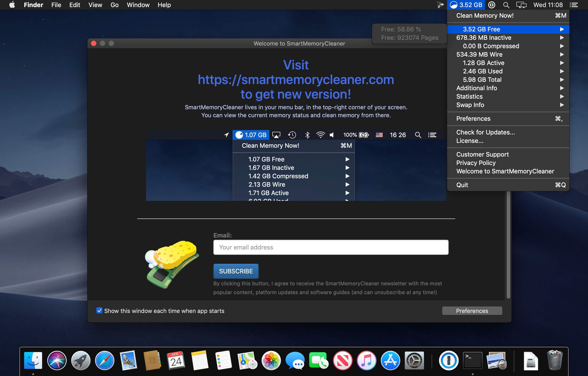Click the 3.52 GB SmartMemoryCleaner menu bar icon
This screenshot has width=588, height=376.
click(x=466, y=5)
